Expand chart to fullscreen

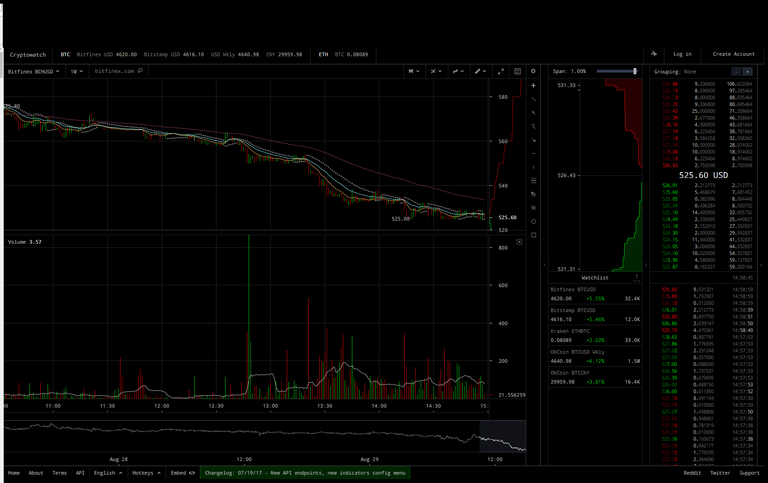click(501, 71)
